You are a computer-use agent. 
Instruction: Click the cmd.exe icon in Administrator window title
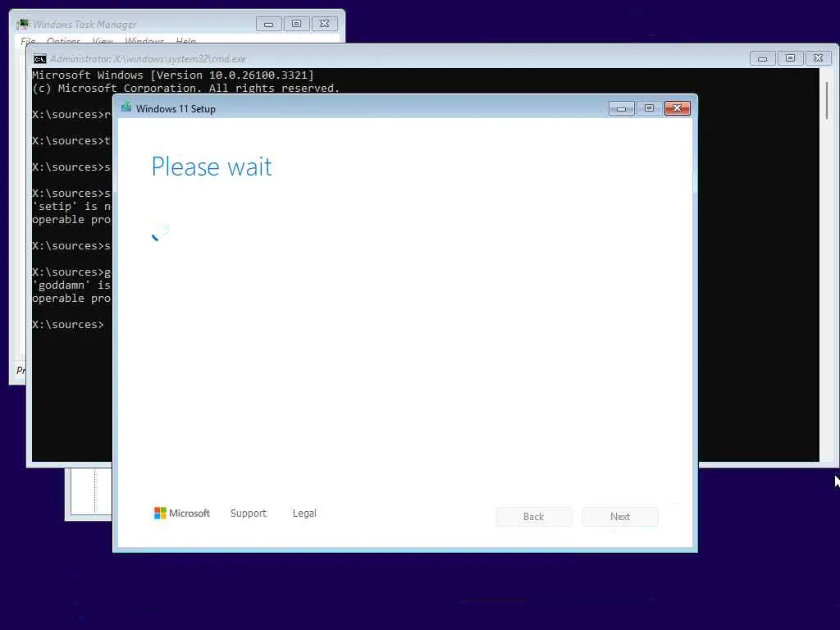pos(39,59)
